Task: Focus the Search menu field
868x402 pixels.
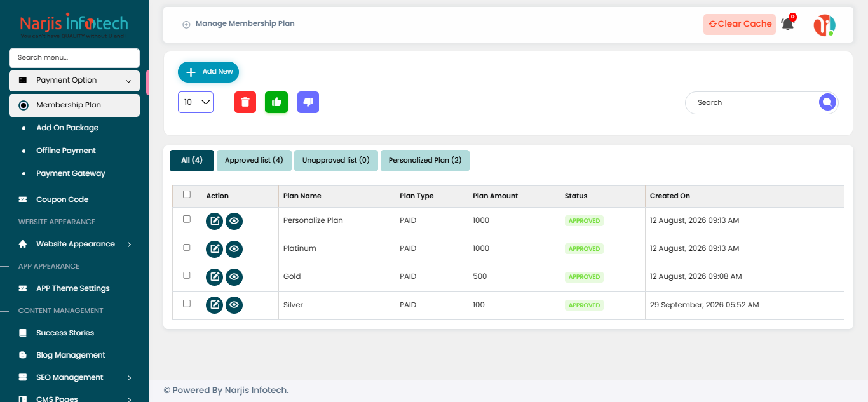Action: coord(74,58)
